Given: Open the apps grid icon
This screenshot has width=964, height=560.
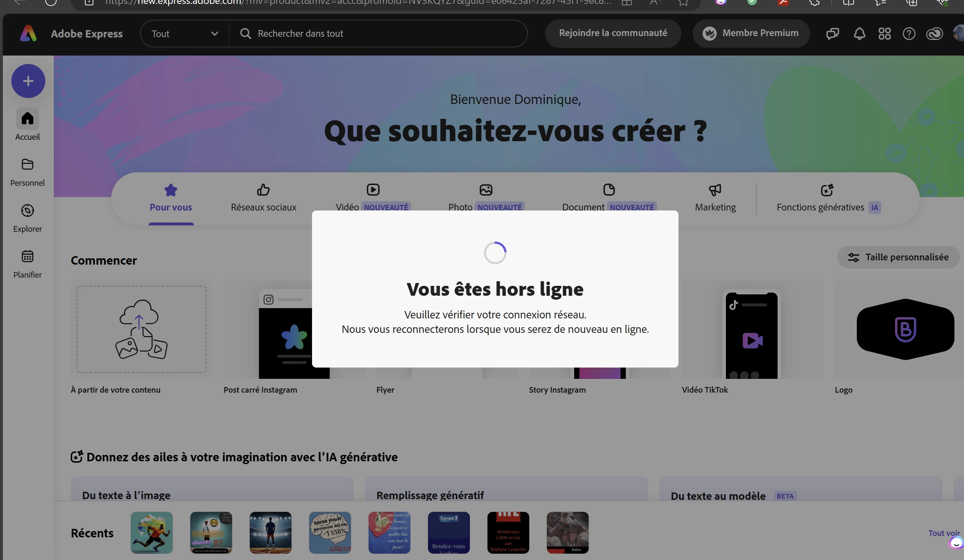Looking at the screenshot, I should point(884,34).
